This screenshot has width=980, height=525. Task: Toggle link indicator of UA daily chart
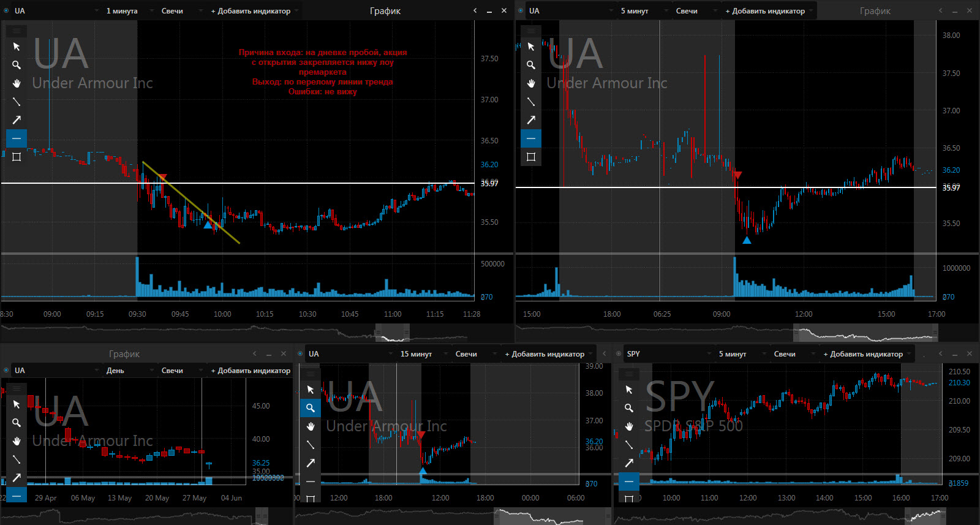click(6, 370)
